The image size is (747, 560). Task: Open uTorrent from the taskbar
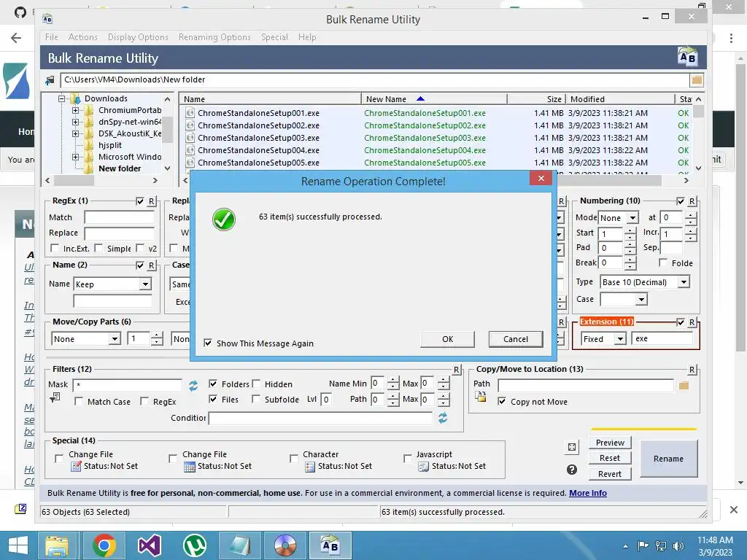point(195,545)
